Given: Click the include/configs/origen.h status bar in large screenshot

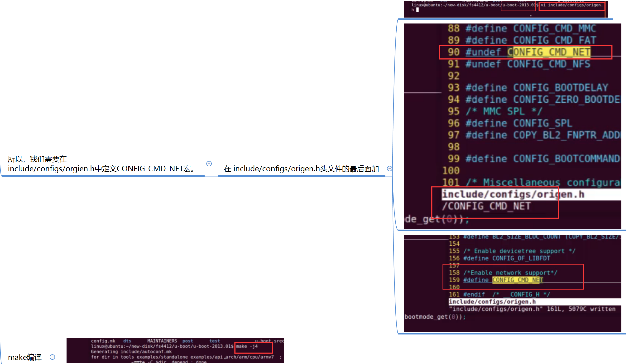Looking at the screenshot, I should click(513, 194).
